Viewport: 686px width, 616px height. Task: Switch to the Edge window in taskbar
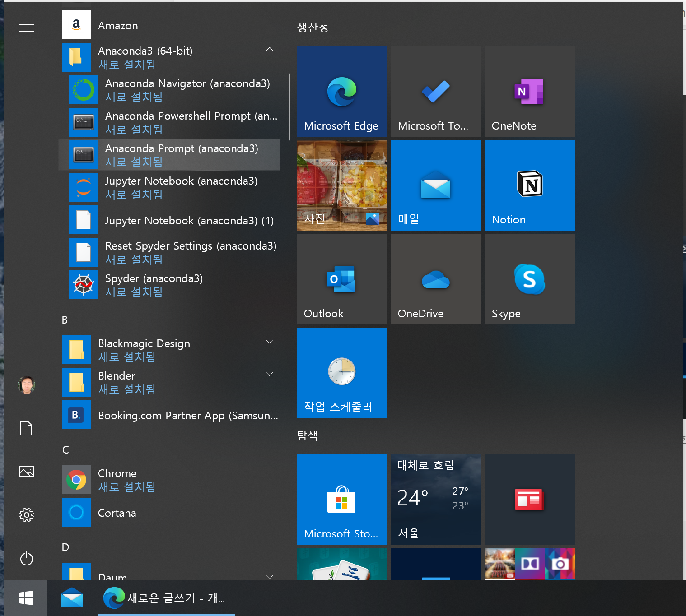pyautogui.click(x=167, y=598)
